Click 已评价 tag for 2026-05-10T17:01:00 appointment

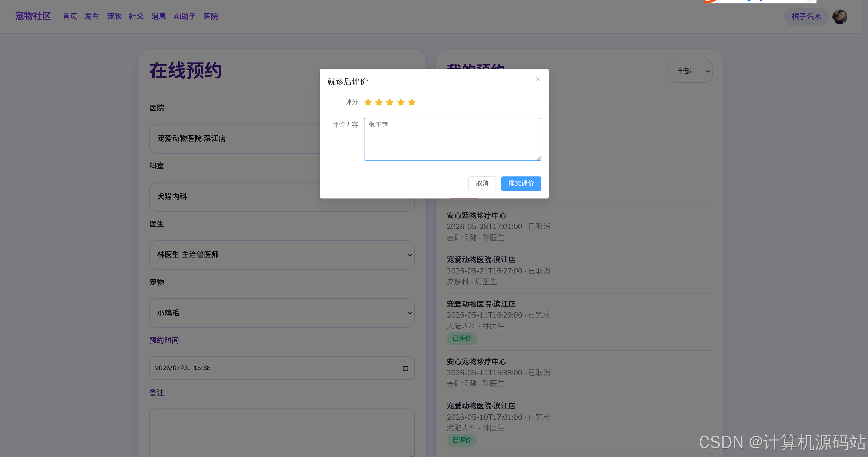(x=462, y=440)
